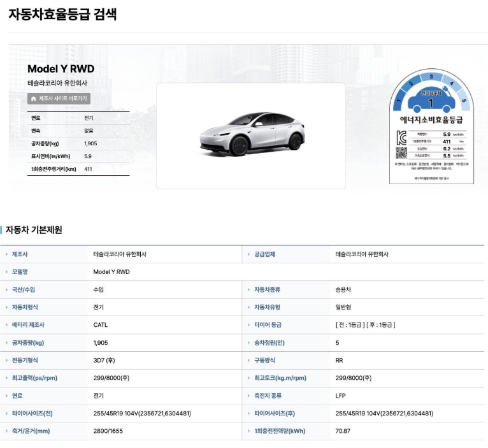Image resolution: width=488 pixels, height=448 pixels.
Task: Click the arrow bullet beside 제조사 label
Action: tap(6, 254)
